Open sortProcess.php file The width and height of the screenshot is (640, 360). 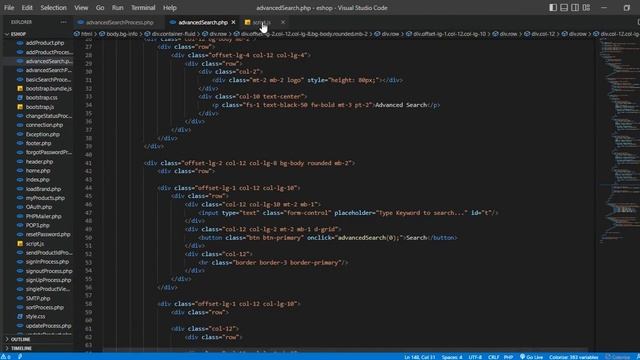[44, 307]
